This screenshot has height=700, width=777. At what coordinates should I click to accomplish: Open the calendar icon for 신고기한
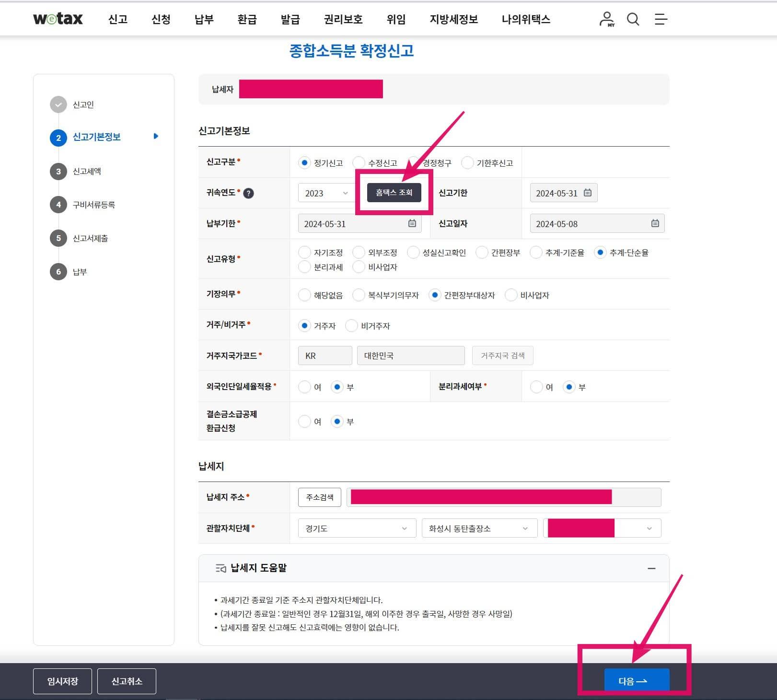[588, 193]
